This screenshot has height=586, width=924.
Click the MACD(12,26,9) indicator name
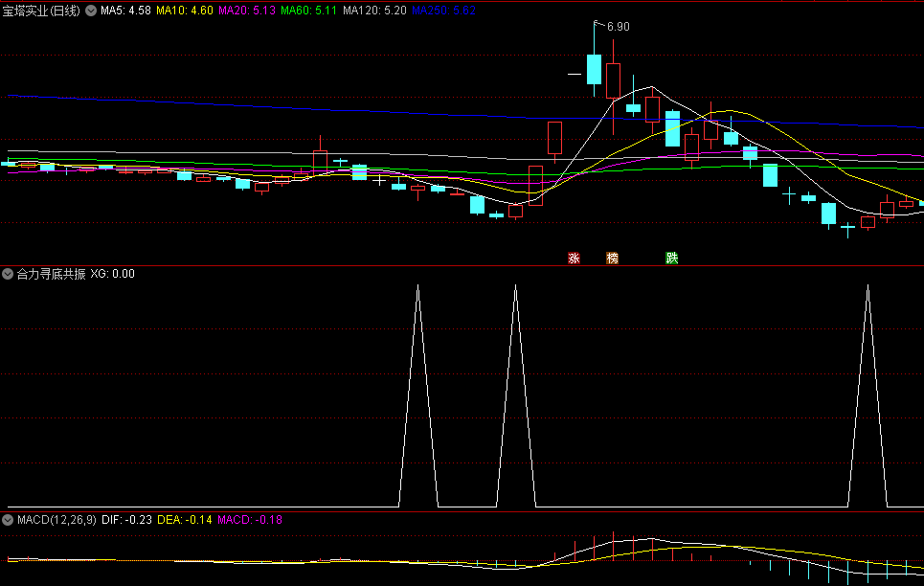56,519
